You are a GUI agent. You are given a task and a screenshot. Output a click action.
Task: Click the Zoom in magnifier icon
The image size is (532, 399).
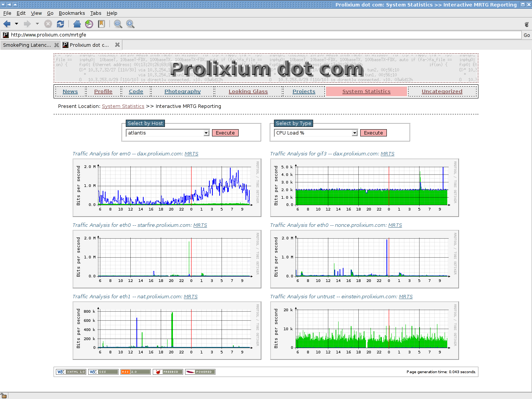pyautogui.click(x=130, y=24)
